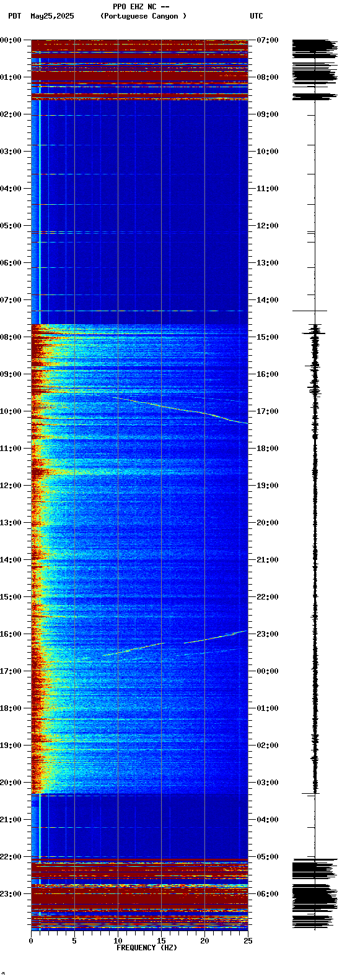
Task: Click the 18:00 label on PDT axis
Action: coord(11,708)
